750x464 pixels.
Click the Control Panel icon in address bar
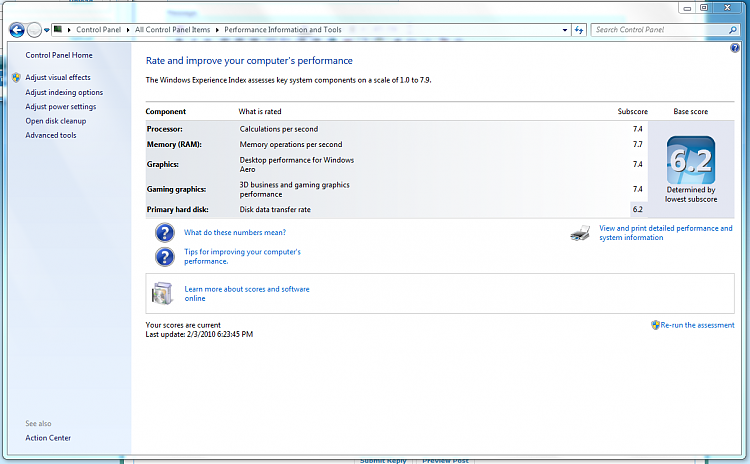click(58, 29)
